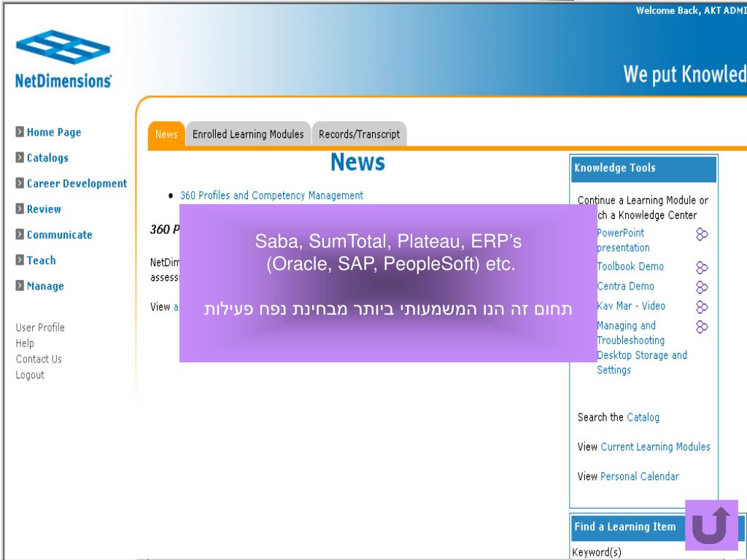Open the Catalogs menu
Image resolution: width=747 pixels, height=560 pixels.
[x=47, y=157]
